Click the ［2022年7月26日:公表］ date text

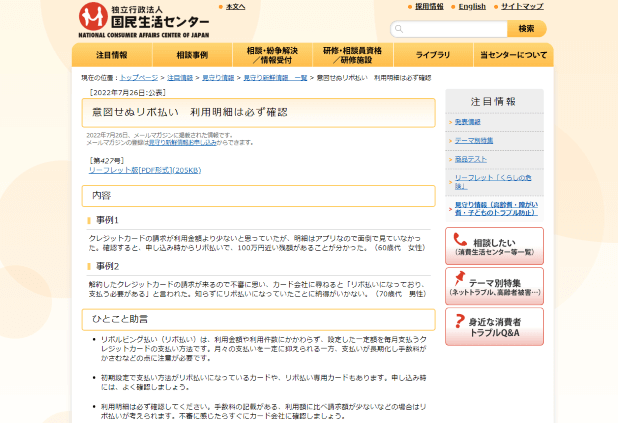(128, 92)
